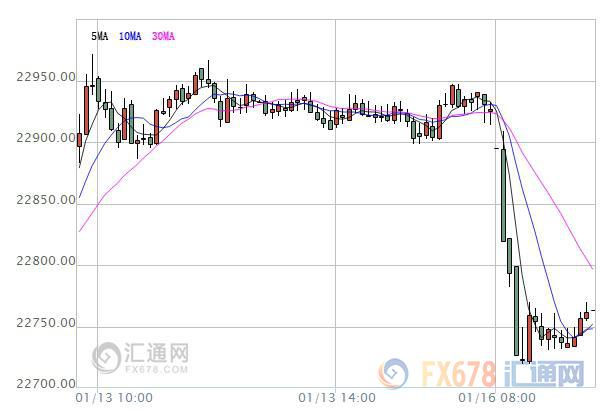Click the 22900.00 price axis label
The width and height of the screenshot is (602, 410).
click(x=46, y=138)
